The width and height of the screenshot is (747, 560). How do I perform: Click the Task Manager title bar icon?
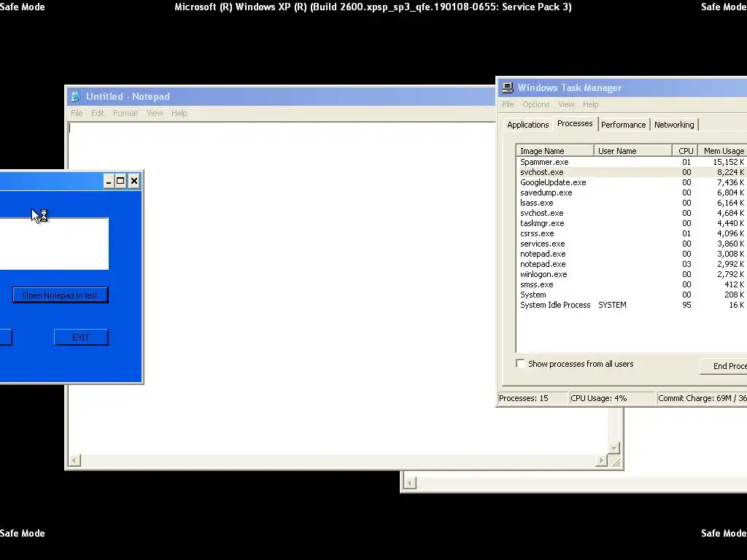tap(508, 87)
